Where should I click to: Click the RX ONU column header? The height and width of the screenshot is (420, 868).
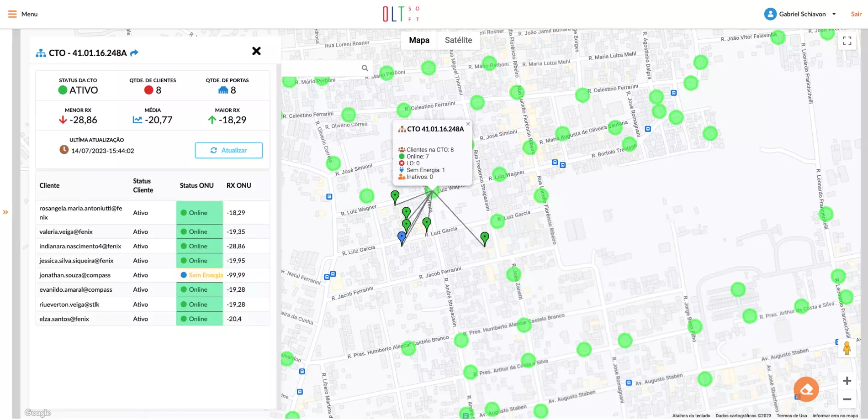[238, 186]
